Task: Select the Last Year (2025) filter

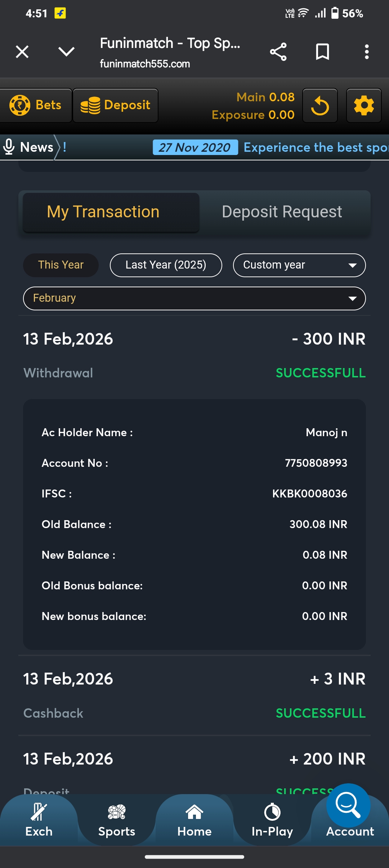Action: tap(166, 265)
